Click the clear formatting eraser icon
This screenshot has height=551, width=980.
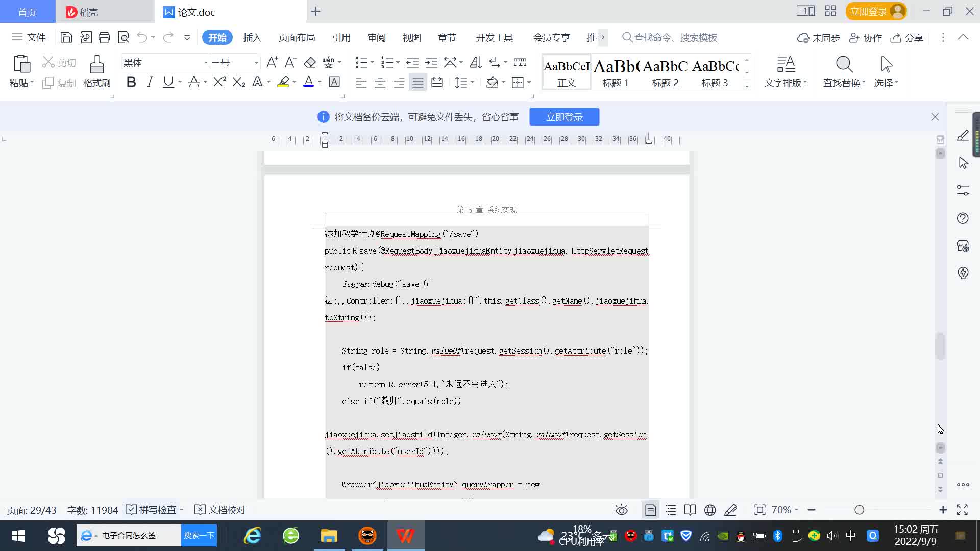310,63
